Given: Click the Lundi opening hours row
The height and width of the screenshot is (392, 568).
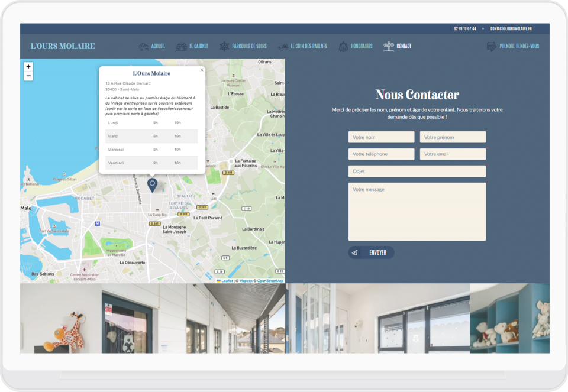Looking at the screenshot, I should [151, 123].
